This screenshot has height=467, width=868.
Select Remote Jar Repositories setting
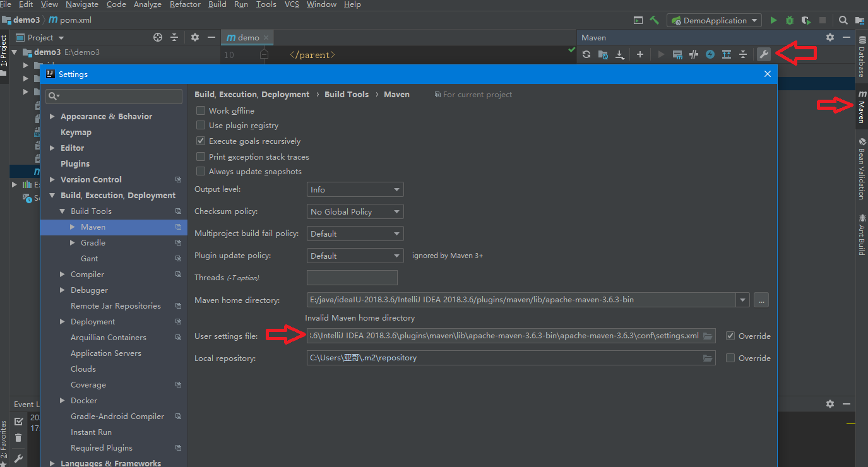pyautogui.click(x=116, y=305)
